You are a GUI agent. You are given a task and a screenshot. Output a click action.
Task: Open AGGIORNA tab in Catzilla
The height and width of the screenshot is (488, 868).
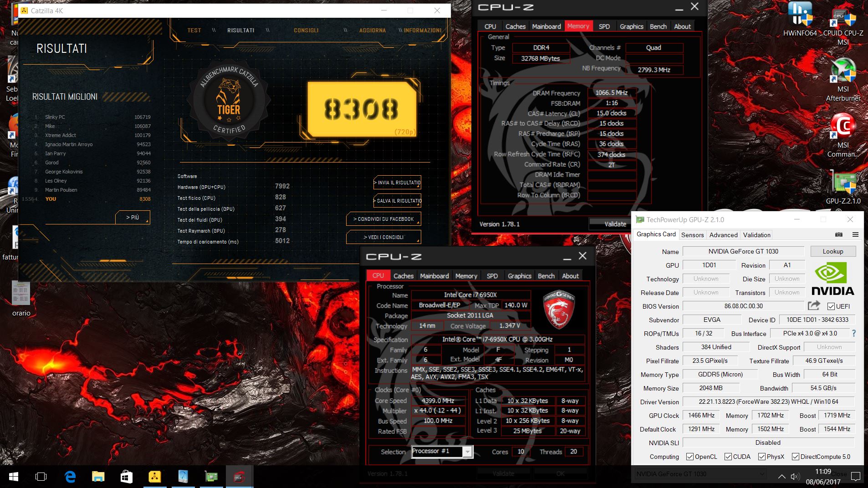pos(372,30)
